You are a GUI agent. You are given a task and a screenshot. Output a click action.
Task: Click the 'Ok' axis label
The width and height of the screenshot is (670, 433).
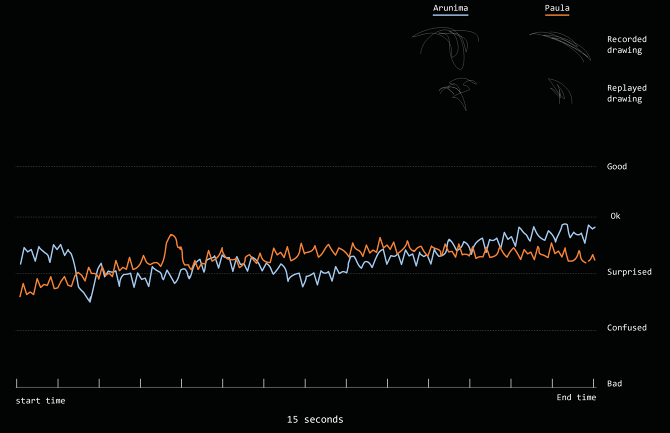click(615, 216)
